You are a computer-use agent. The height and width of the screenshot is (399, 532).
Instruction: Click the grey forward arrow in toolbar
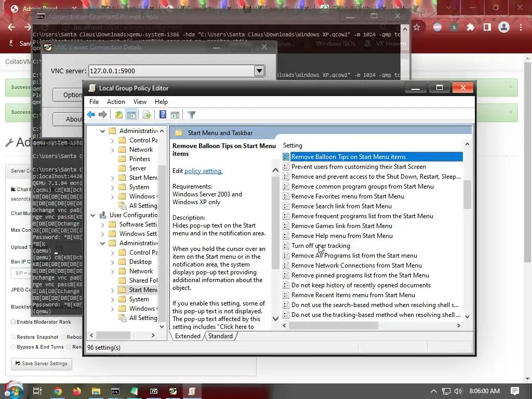[x=103, y=115]
